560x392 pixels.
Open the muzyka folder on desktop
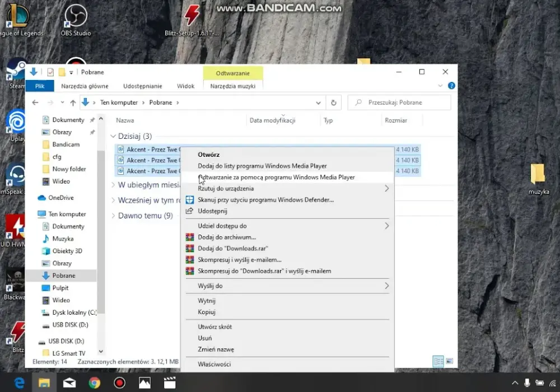538,179
